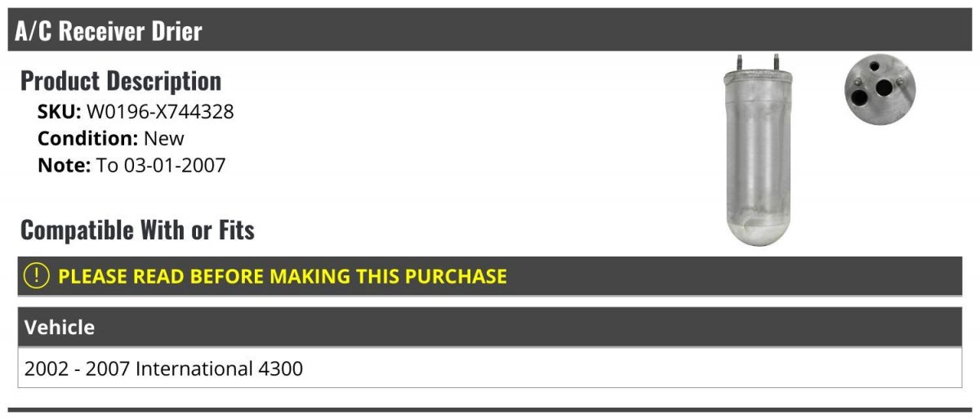Click the Product Description heading

[x=121, y=81]
